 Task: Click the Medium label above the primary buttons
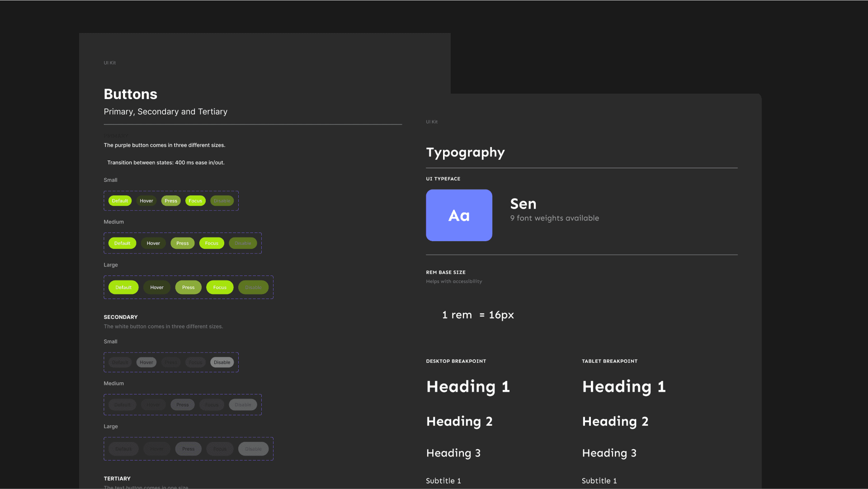coord(114,222)
